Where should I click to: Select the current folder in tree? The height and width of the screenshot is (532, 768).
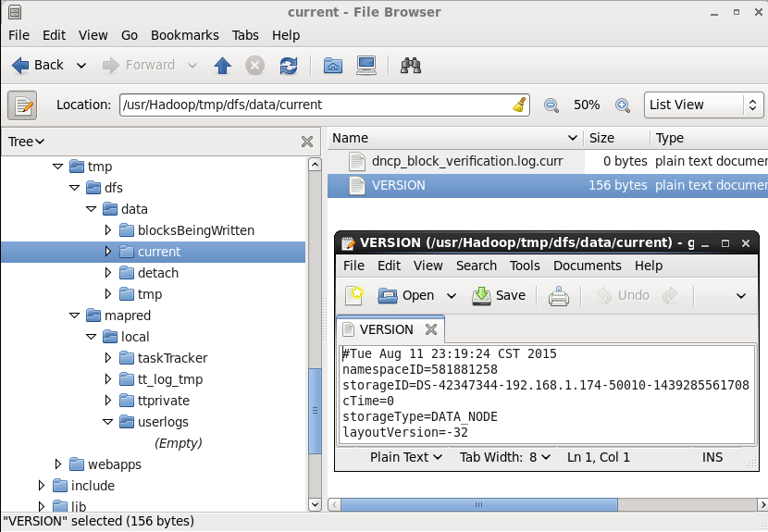click(159, 252)
